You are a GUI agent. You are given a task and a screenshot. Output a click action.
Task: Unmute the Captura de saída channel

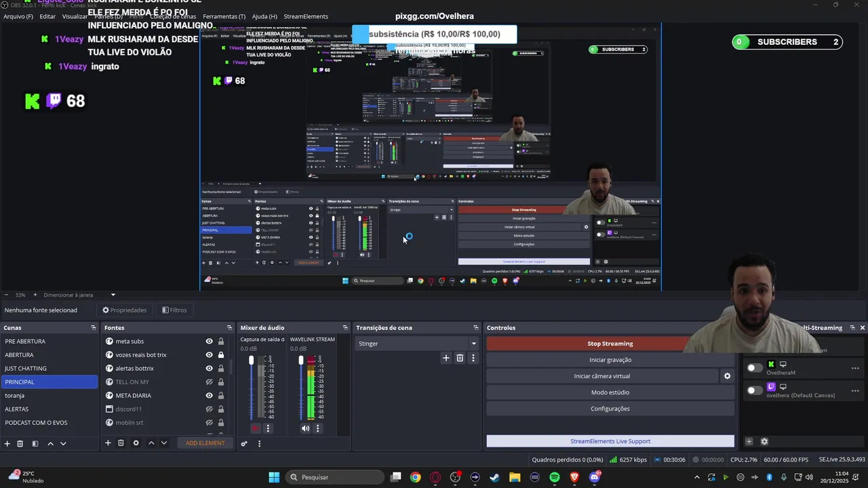(255, 428)
